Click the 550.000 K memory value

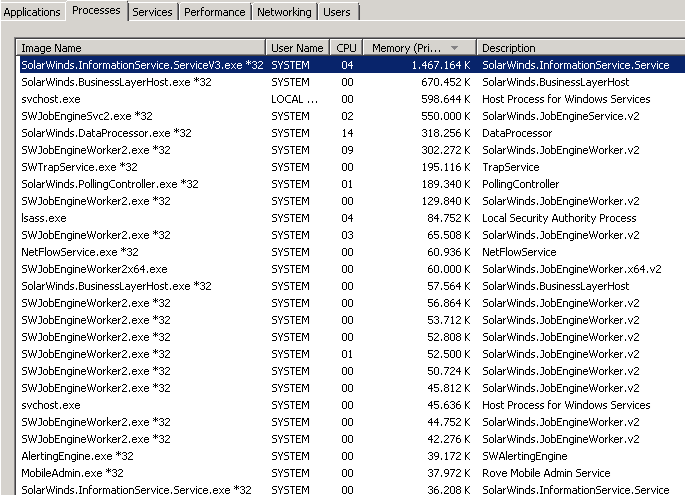(446, 116)
